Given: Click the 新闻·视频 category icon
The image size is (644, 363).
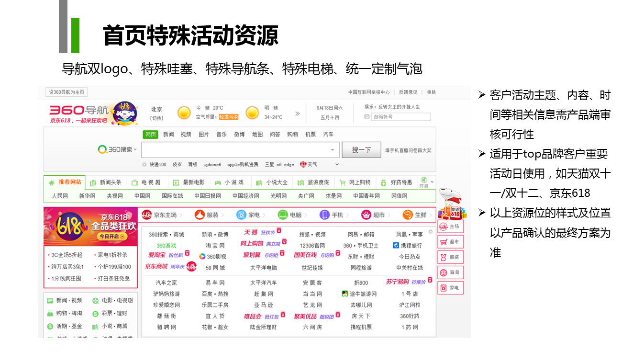Looking at the screenshot, I should (x=50, y=301).
